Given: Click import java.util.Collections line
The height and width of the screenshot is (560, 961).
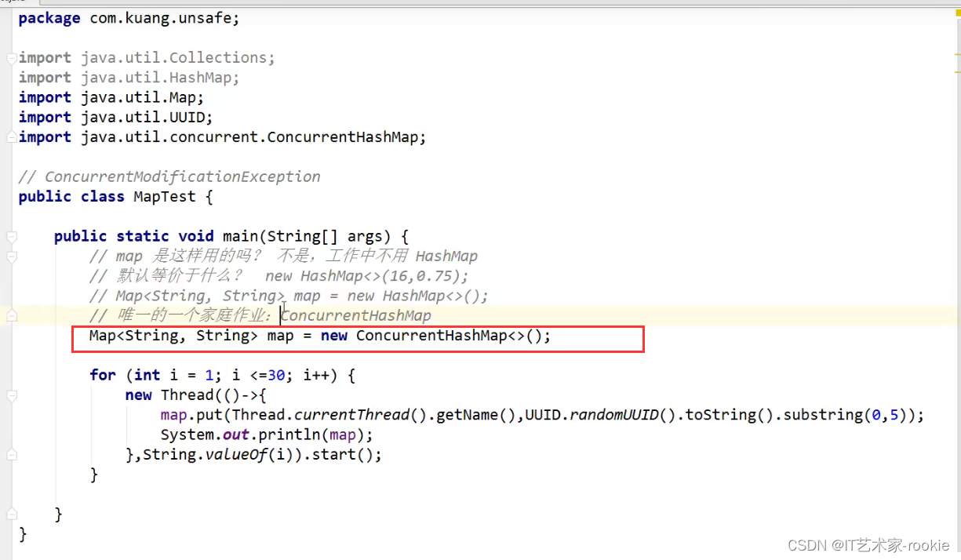Looking at the screenshot, I should coord(147,58).
